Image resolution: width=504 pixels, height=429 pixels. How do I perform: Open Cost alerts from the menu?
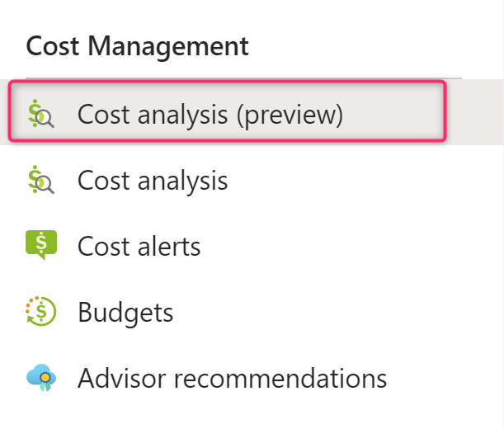[x=139, y=246]
